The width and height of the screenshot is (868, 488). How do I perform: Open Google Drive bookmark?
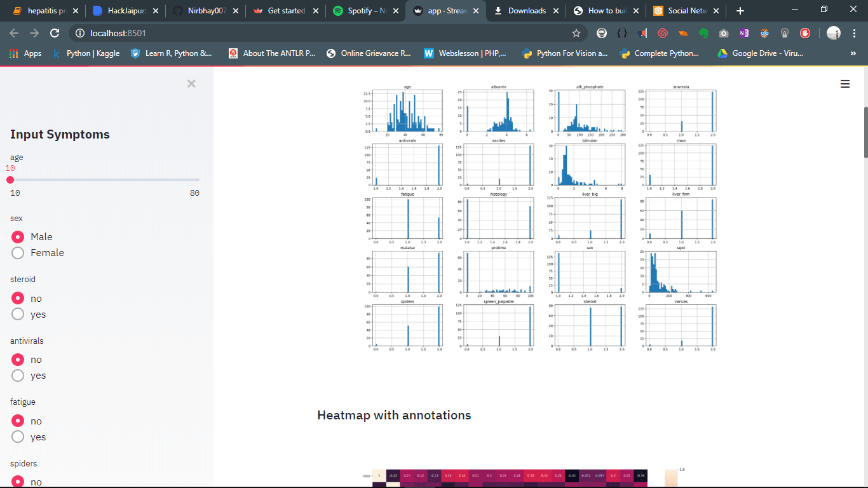[x=760, y=53]
